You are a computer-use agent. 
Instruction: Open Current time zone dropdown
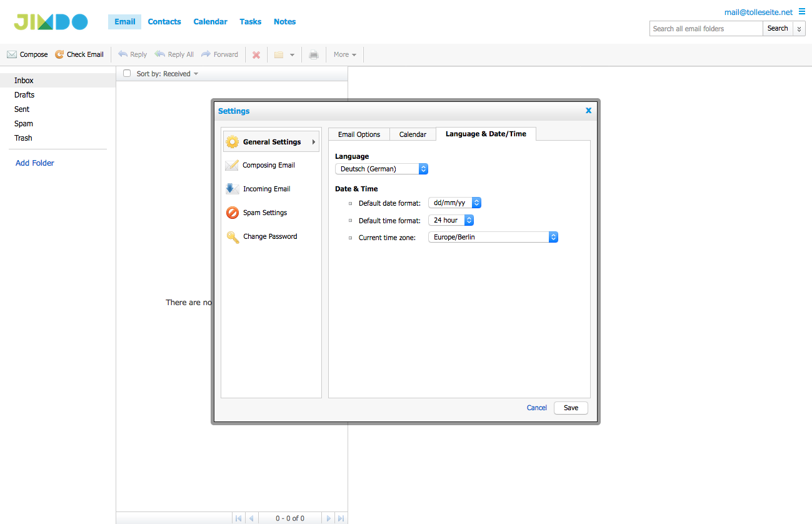(x=493, y=237)
